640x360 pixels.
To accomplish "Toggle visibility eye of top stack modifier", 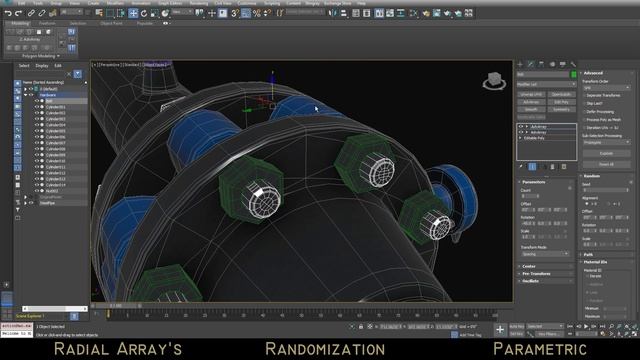I will pyautogui.click(x=520, y=127).
